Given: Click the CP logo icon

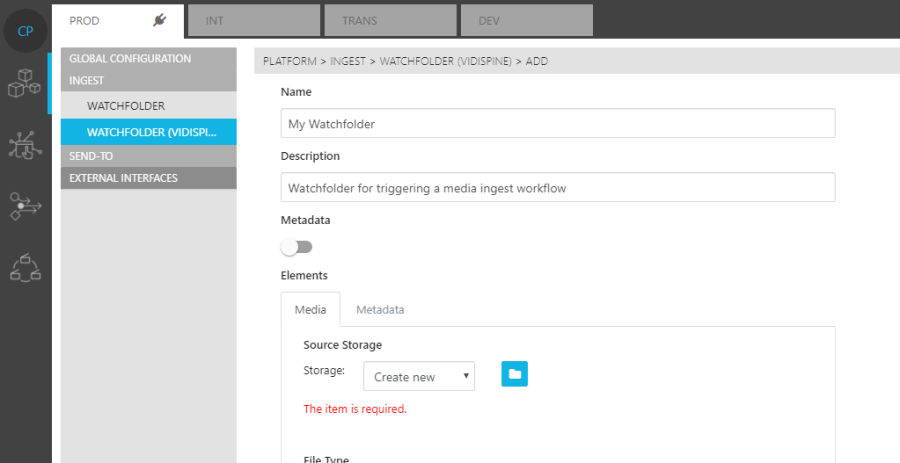Looking at the screenshot, I should [x=25, y=30].
